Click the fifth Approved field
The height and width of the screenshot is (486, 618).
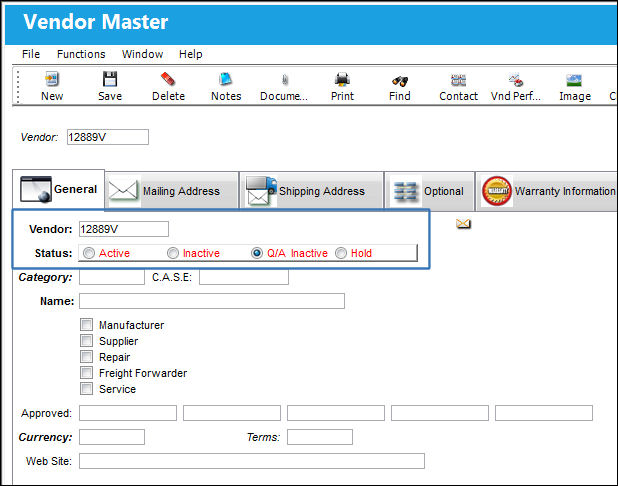544,413
